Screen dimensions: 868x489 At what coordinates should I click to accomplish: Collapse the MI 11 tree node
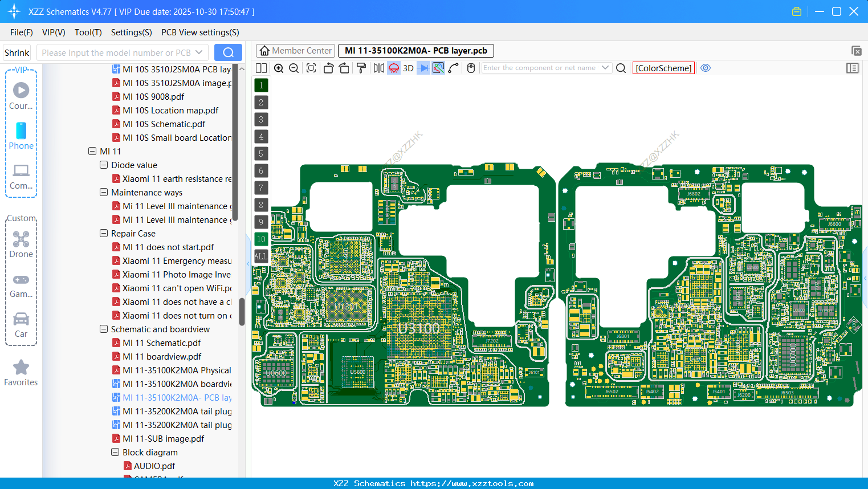(x=92, y=151)
